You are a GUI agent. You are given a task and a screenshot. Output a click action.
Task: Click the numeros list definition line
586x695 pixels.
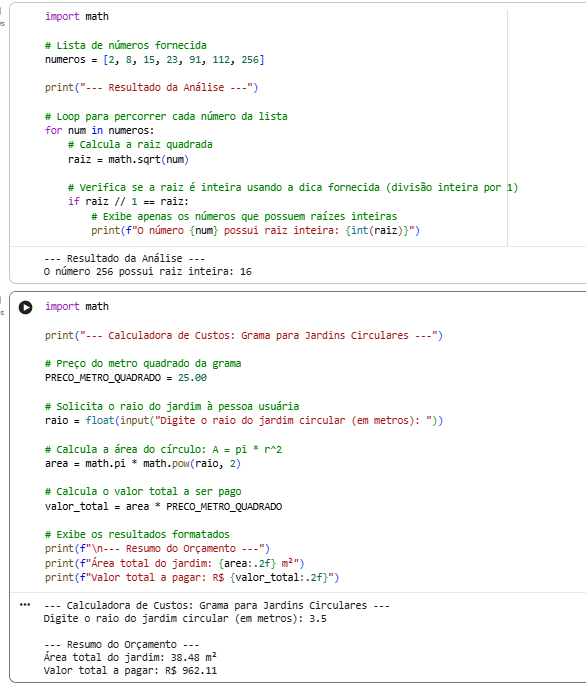point(154,59)
